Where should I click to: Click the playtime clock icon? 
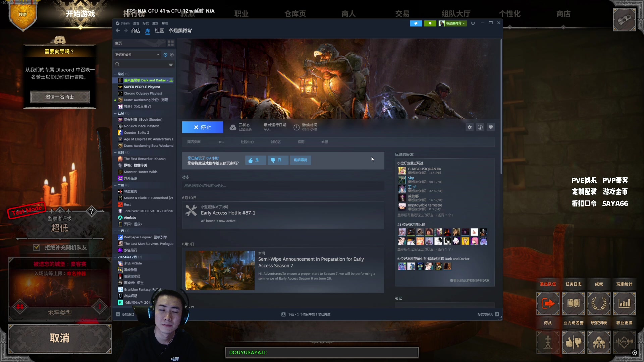[297, 127]
